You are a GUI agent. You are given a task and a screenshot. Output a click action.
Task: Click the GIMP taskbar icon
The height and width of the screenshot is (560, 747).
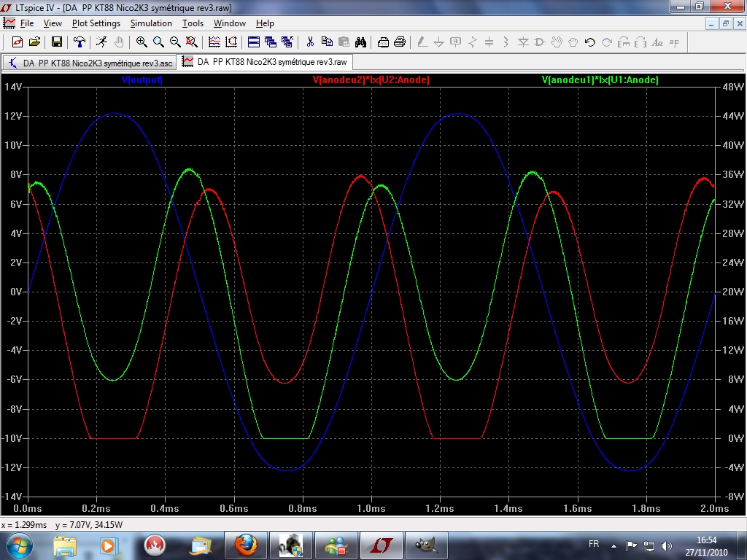pos(427,545)
